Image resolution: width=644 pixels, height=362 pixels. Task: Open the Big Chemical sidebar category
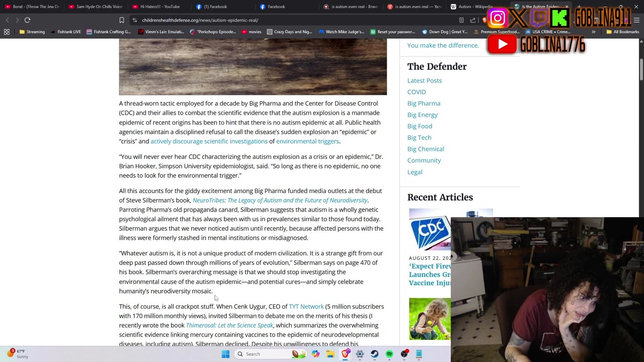[x=426, y=149]
